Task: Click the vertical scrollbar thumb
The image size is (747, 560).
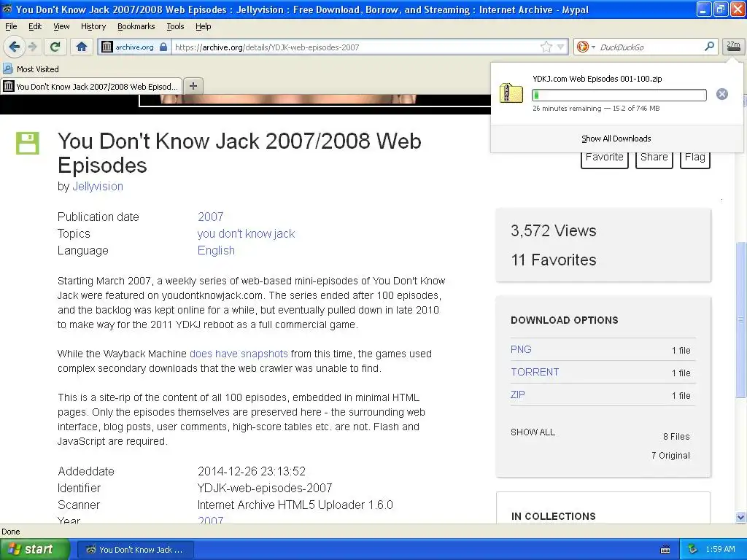Action: 741,320
